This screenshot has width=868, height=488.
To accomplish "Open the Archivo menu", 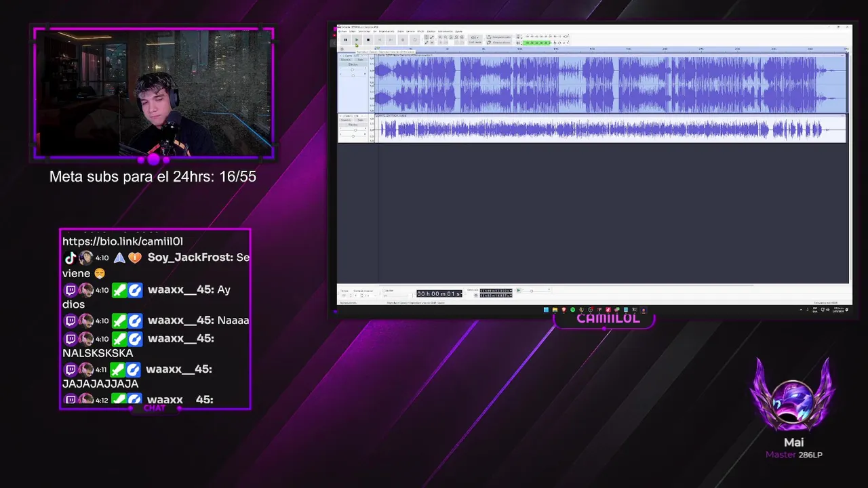I will (x=342, y=31).
